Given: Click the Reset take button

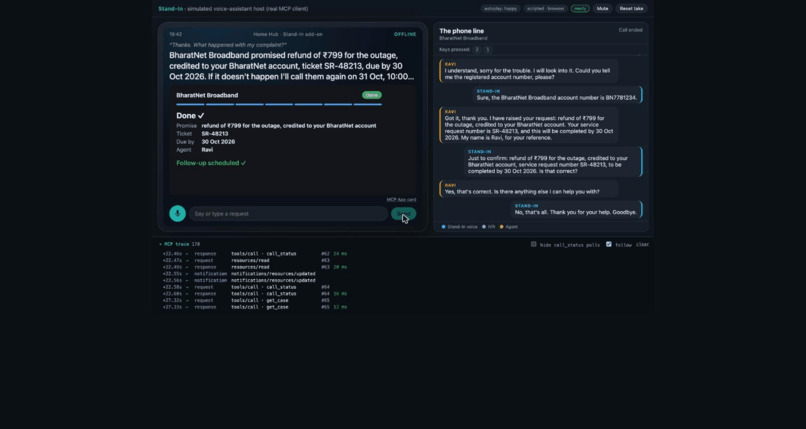Looking at the screenshot, I should (631, 9).
